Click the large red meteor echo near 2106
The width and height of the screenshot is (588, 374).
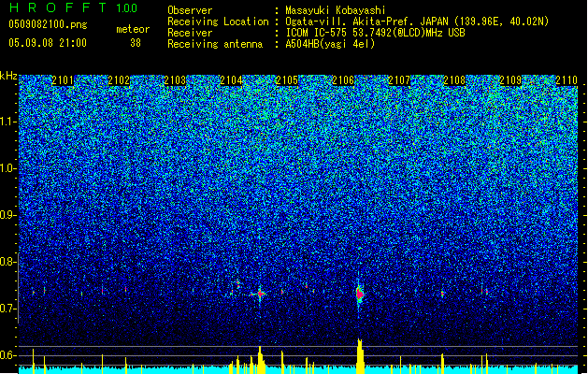[360, 294]
